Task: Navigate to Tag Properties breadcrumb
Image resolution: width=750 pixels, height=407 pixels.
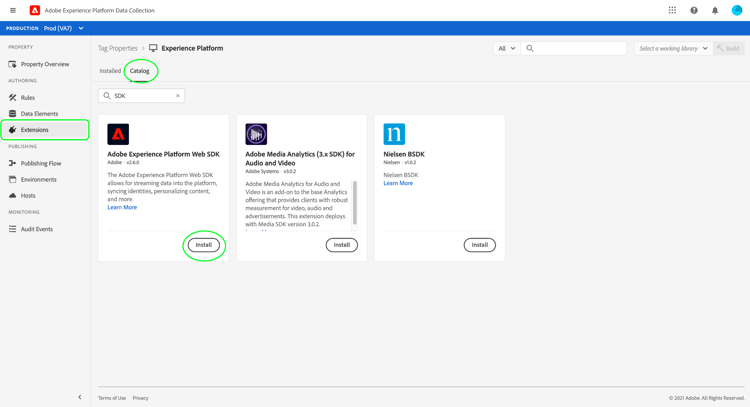Action: click(x=118, y=48)
